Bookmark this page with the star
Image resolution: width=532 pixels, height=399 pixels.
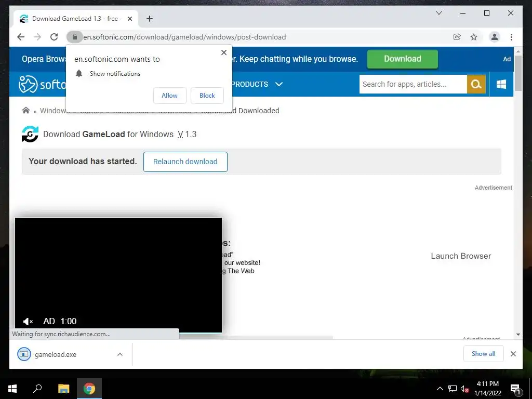[474, 37]
